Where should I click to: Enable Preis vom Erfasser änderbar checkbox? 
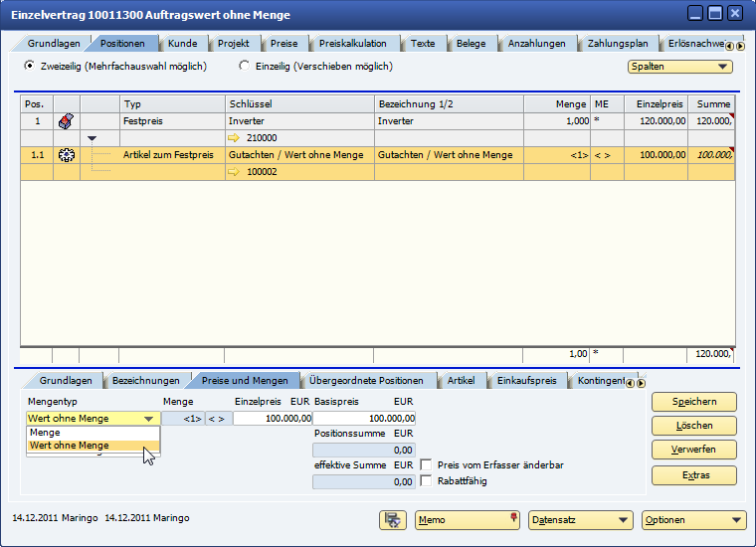tap(427, 464)
